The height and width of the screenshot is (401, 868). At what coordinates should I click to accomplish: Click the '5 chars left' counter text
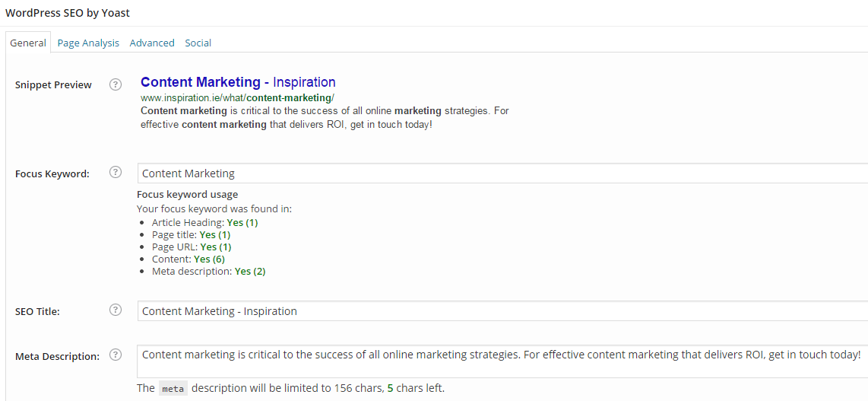tap(416, 388)
